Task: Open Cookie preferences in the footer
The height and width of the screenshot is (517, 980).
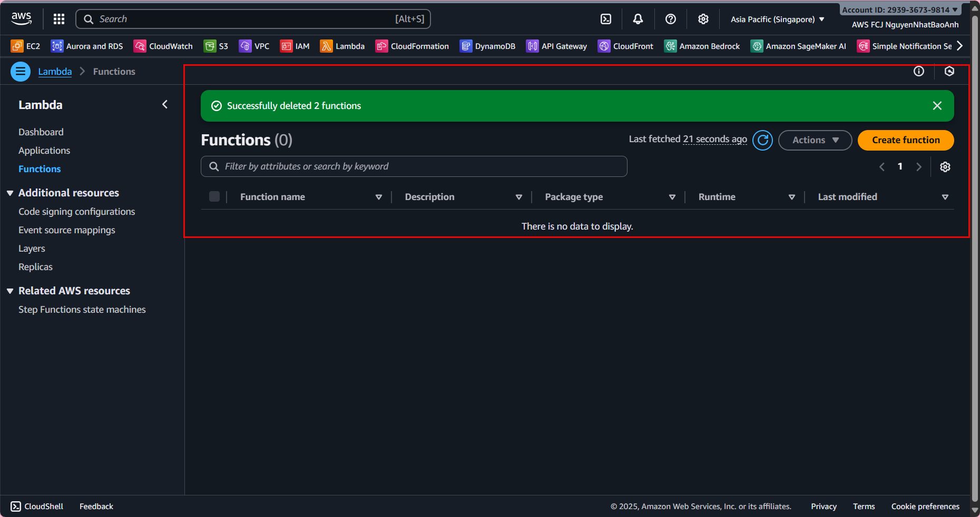Action: click(925, 506)
